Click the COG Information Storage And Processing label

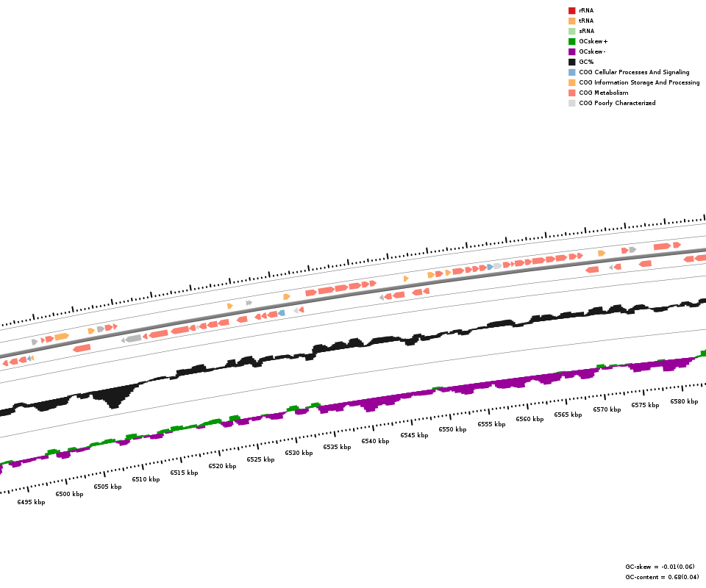(639, 82)
